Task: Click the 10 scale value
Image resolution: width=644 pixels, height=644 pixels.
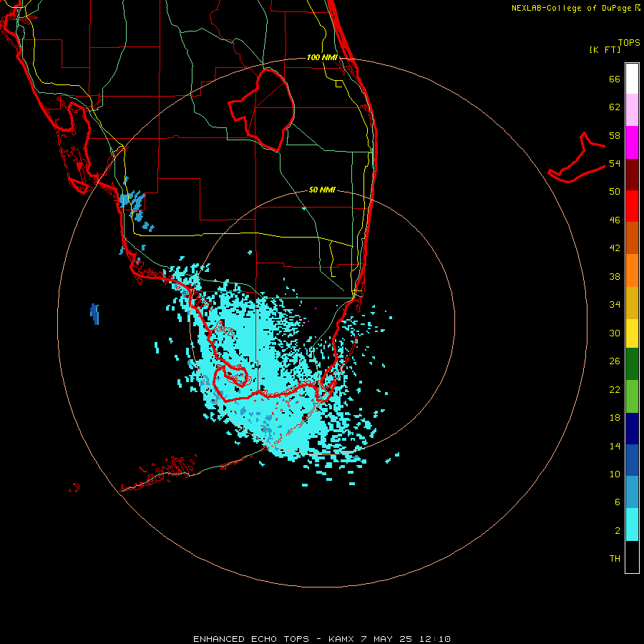Action: coord(615,474)
